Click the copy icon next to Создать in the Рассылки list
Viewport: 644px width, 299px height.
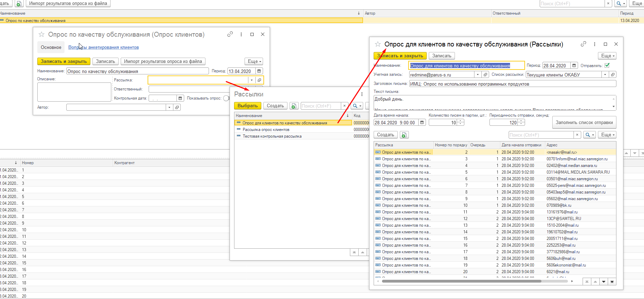click(294, 106)
